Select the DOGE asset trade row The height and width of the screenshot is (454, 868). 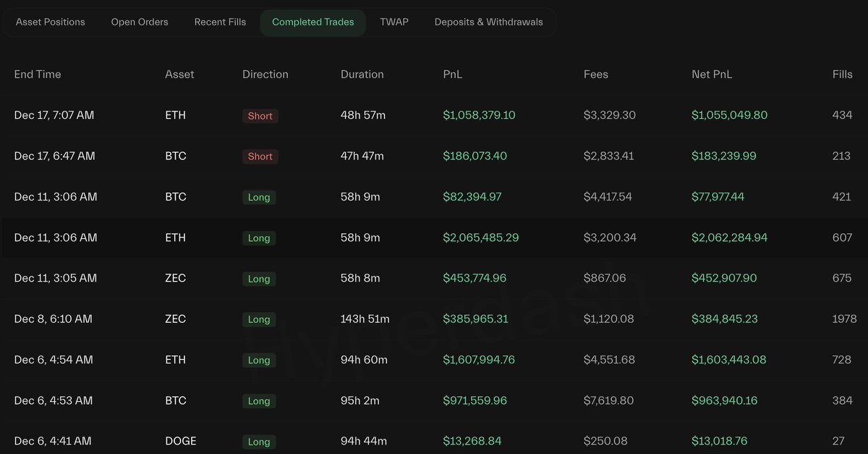pos(180,441)
